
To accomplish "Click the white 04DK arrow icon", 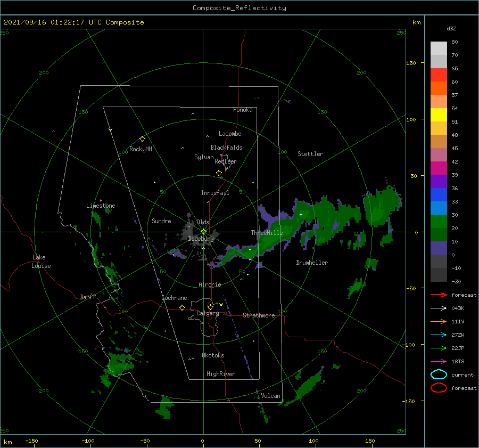I will coord(439,308).
